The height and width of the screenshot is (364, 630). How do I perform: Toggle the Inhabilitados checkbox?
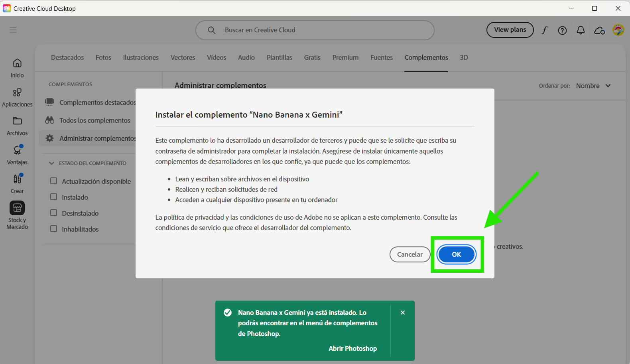coord(54,229)
